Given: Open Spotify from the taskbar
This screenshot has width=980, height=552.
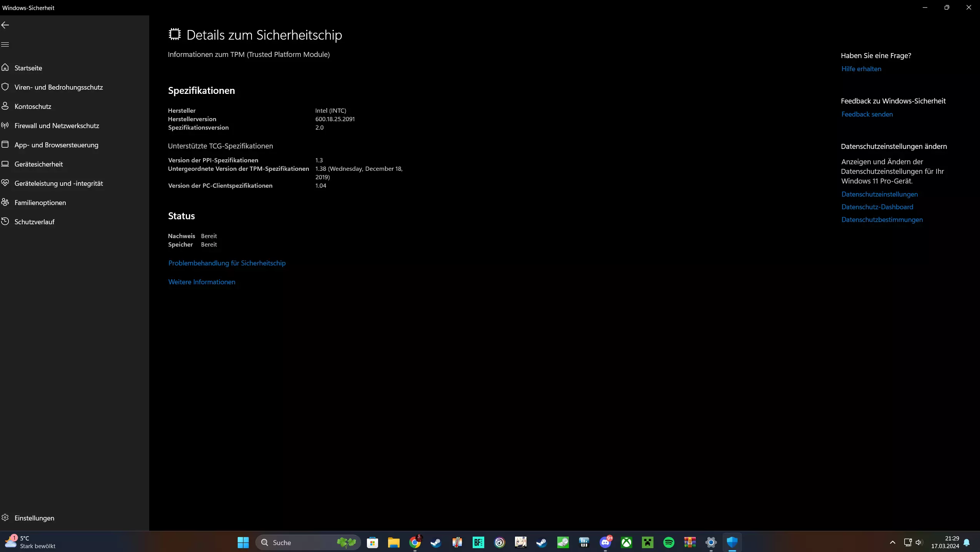Looking at the screenshot, I should click(669, 542).
